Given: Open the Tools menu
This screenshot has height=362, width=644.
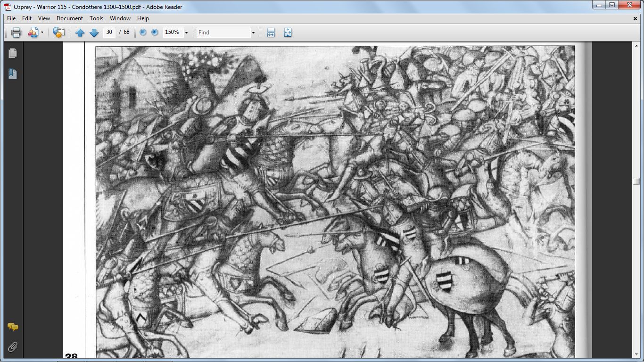Looking at the screenshot, I should [x=96, y=18].
